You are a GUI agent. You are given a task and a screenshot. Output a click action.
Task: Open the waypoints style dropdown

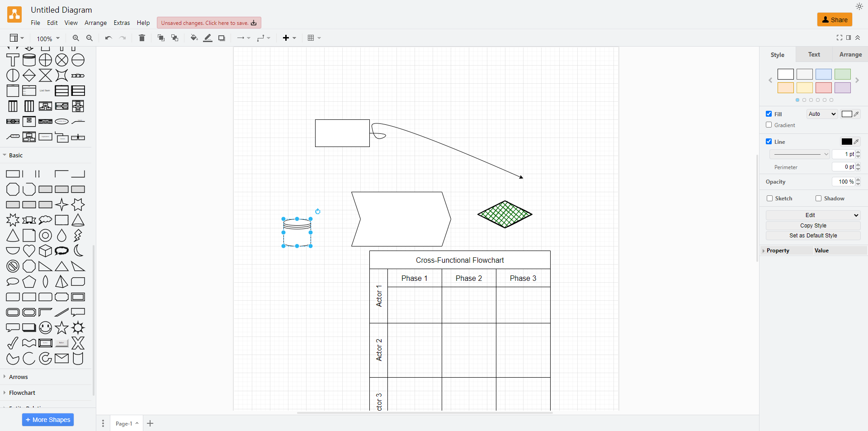pyautogui.click(x=264, y=38)
